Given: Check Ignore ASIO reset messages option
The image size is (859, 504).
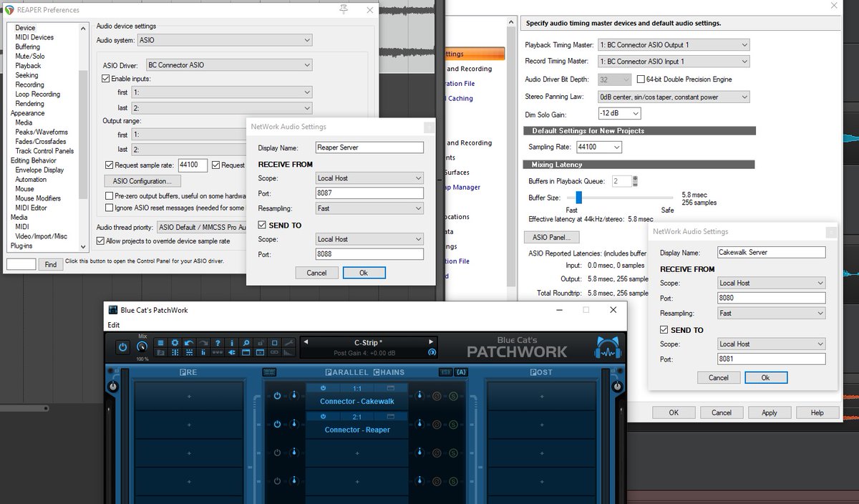Looking at the screenshot, I should click(109, 208).
